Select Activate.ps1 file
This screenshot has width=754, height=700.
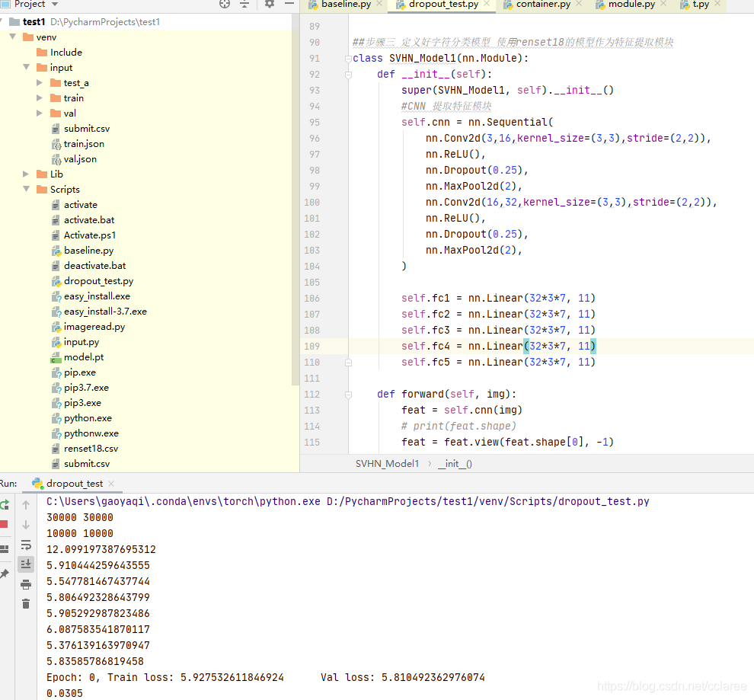(89, 235)
